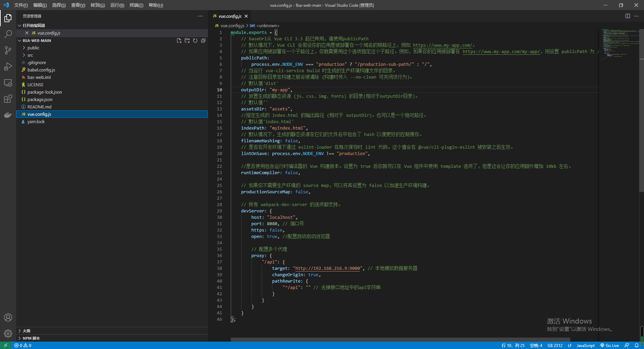The image size is (644, 349).
Task: Show errors and warnings count panel
Action: coord(23,345)
